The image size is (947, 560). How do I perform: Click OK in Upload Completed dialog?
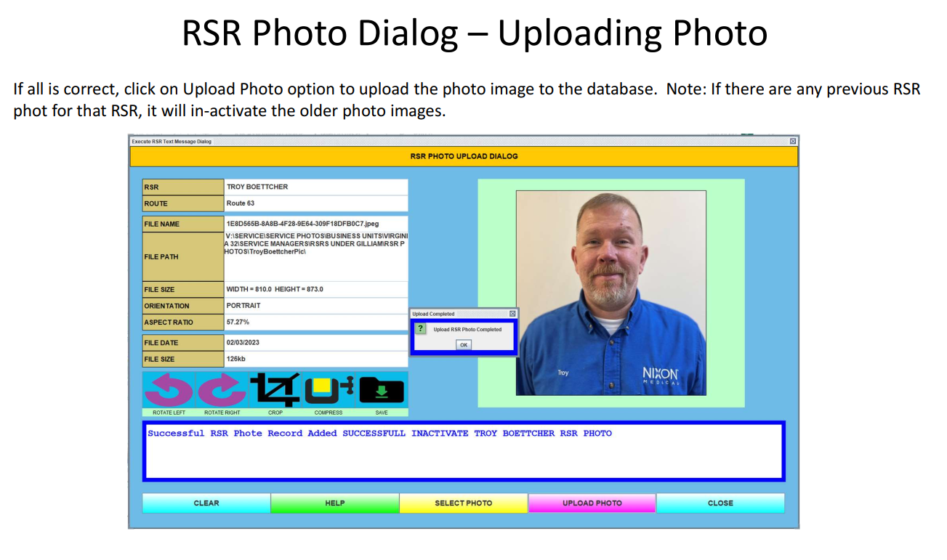point(464,345)
